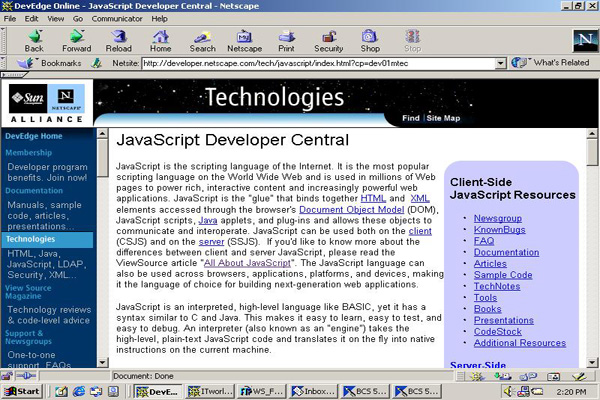Go to DevEdge Home in sidebar
Viewport: 600px width, 400px height.
[34, 136]
